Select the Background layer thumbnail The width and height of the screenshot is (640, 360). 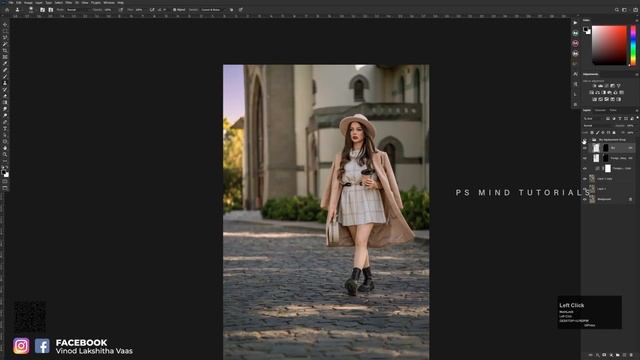tap(592, 199)
